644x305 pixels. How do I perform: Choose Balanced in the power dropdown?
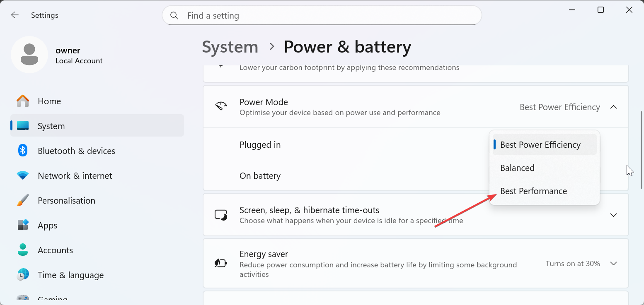click(517, 168)
